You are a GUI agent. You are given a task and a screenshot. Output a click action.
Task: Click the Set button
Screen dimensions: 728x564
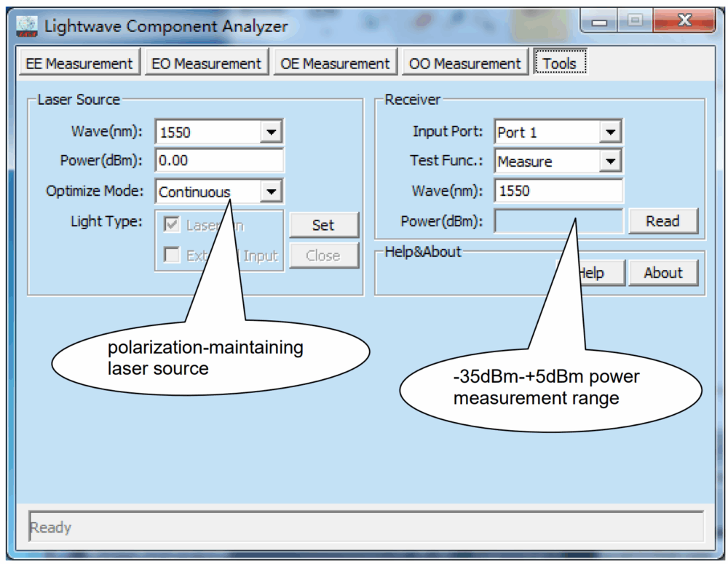[x=323, y=226]
